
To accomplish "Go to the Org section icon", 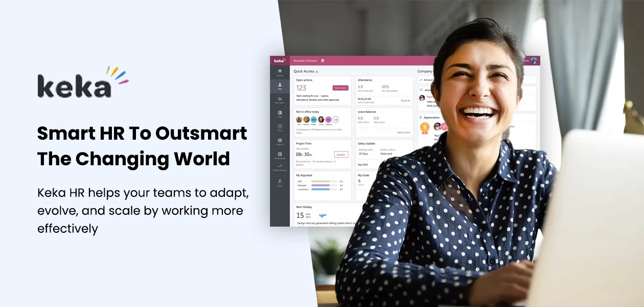I will tap(280, 113).
